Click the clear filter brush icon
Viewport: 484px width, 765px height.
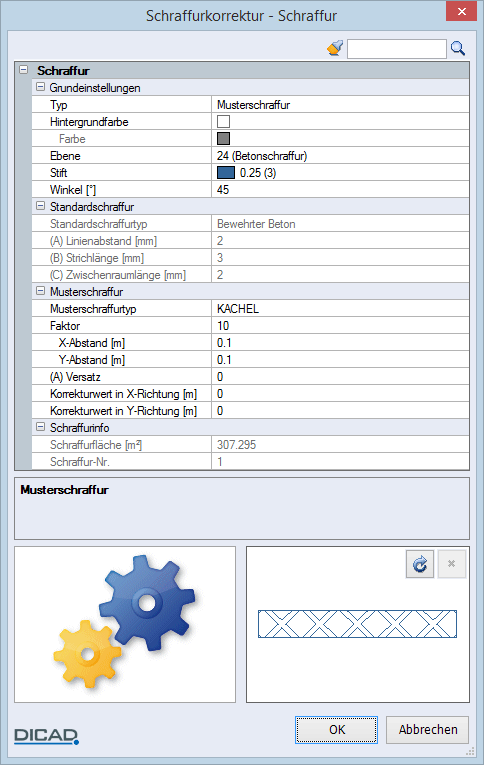tap(335, 48)
